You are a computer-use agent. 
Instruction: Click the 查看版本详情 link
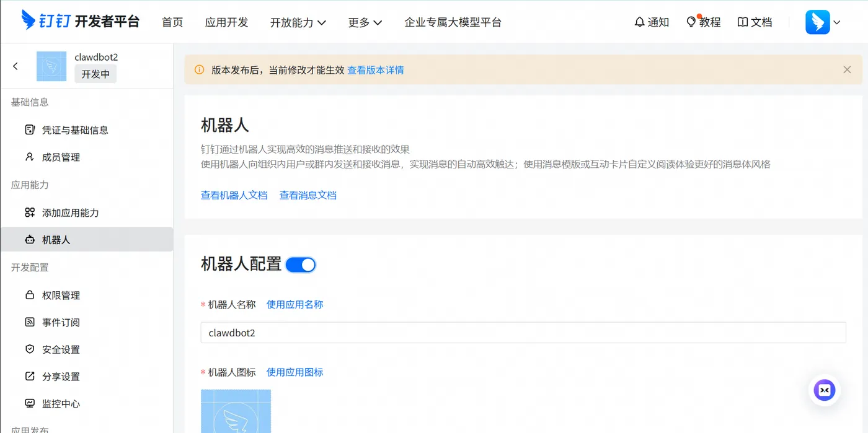point(375,70)
